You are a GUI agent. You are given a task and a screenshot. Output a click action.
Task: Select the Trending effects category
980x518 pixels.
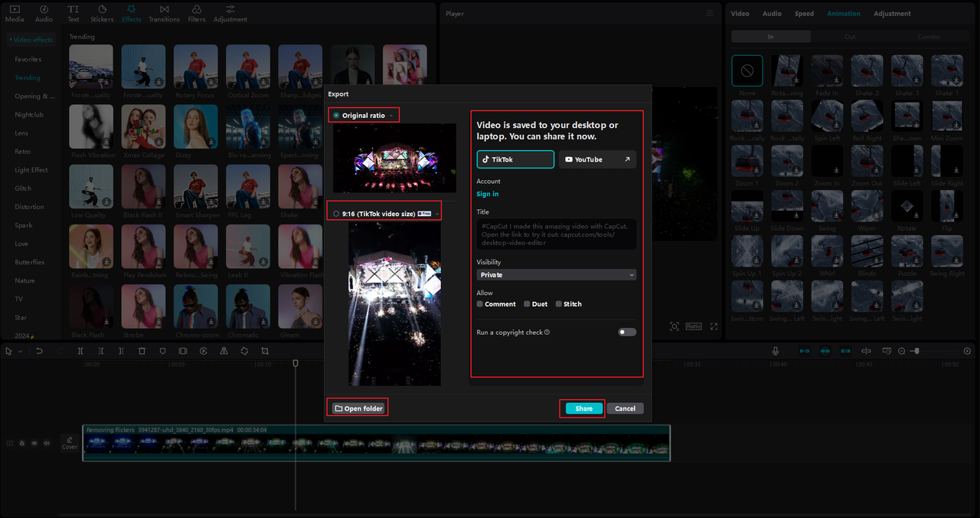point(28,77)
